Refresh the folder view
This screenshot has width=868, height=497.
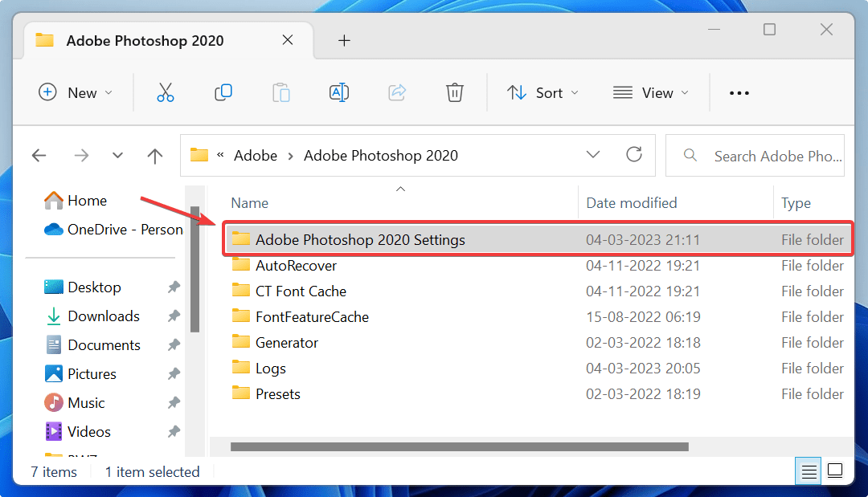(634, 155)
